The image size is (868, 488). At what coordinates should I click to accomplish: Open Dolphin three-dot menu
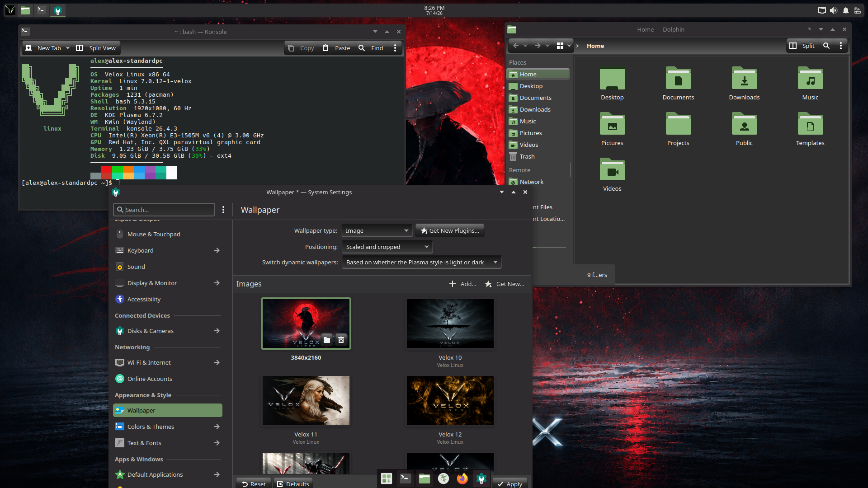(x=841, y=46)
